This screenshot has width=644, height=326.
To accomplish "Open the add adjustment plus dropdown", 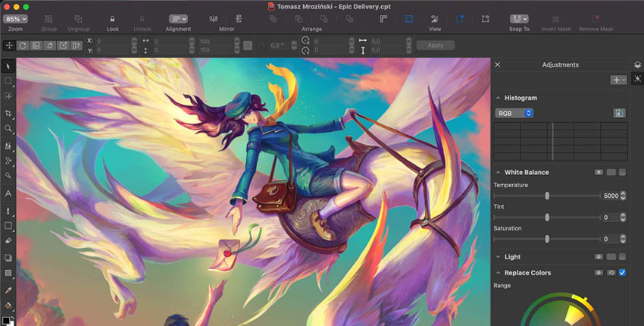I will (x=618, y=80).
